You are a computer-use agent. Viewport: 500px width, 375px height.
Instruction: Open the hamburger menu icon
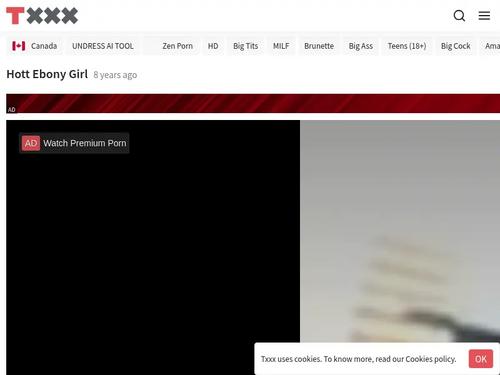pos(484,15)
